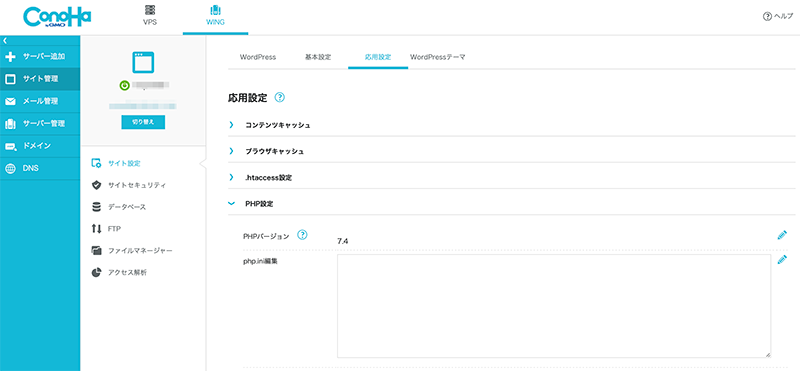Click the ドメイン icon in sidebar
This screenshot has height=371, width=800.
[10, 146]
